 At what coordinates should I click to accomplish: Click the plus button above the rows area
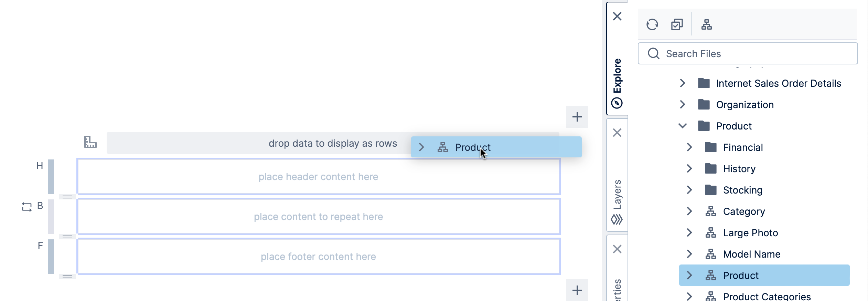(x=577, y=117)
